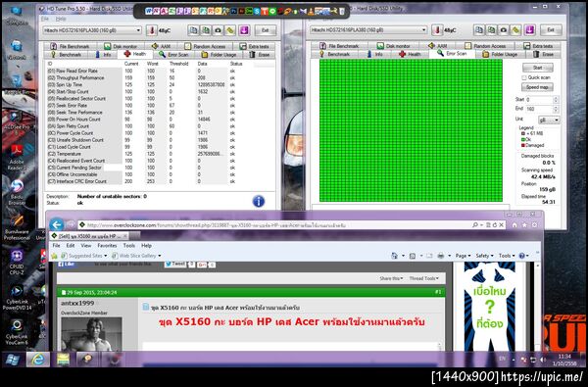The height and width of the screenshot is (387, 588).
Task: Click refresh icon in IE address bar
Action: point(495,225)
